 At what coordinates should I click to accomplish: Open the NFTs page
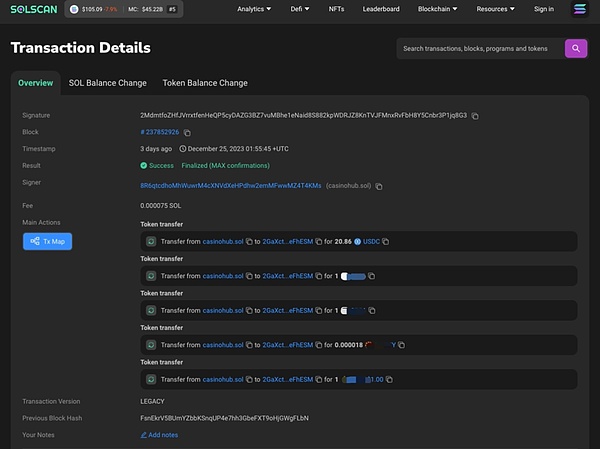pos(337,9)
